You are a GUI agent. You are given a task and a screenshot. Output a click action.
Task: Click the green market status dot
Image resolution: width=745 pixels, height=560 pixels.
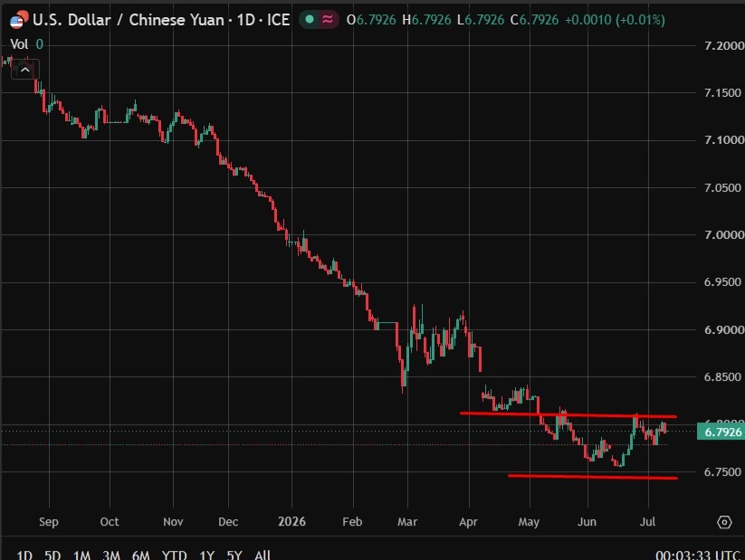[310, 20]
